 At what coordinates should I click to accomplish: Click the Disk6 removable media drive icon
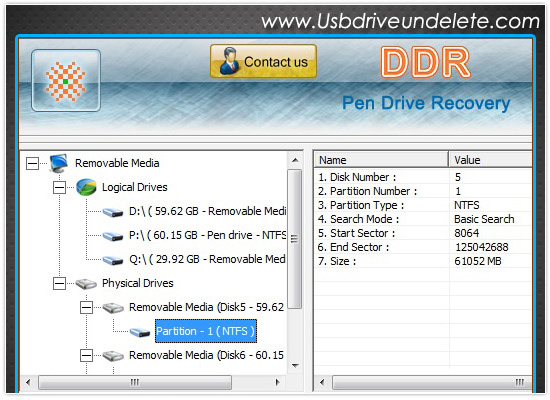[113, 356]
